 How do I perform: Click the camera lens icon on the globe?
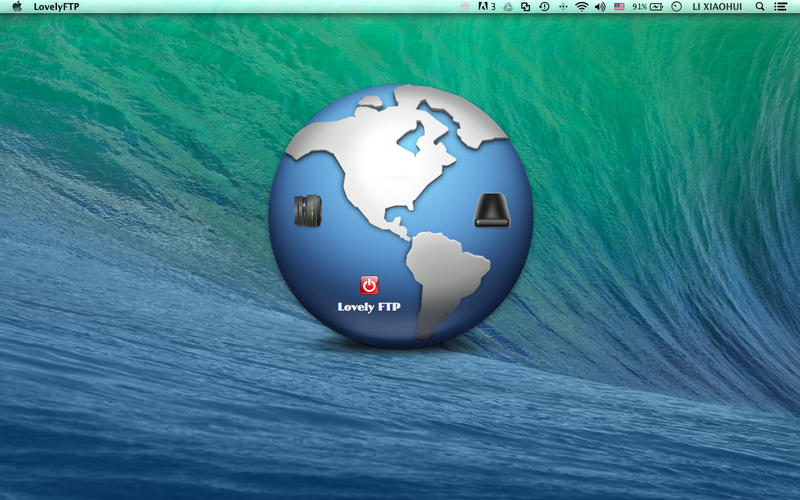pyautogui.click(x=308, y=210)
